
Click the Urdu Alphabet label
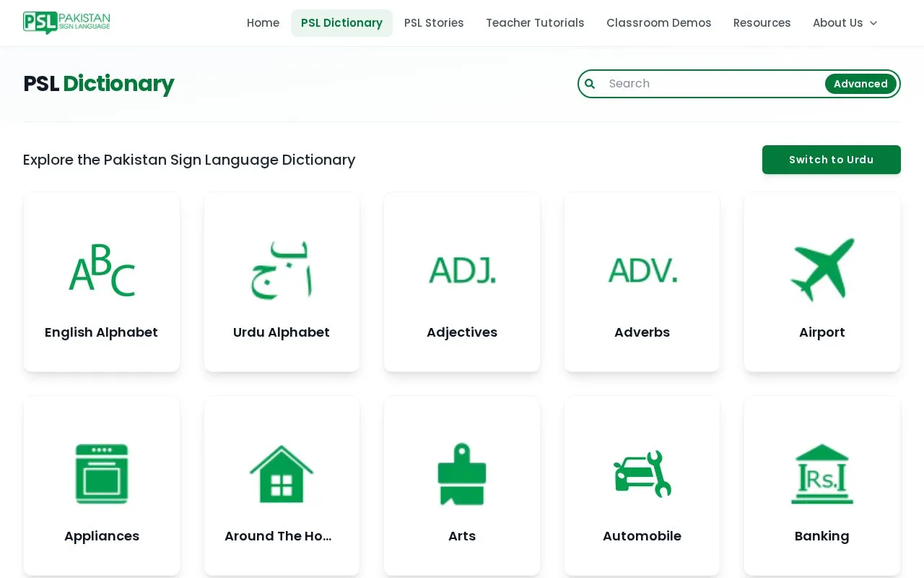[x=282, y=332]
